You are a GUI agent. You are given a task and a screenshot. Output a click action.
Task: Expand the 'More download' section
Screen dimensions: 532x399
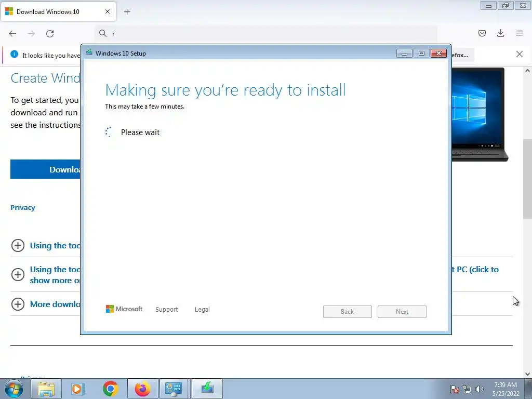tap(18, 304)
